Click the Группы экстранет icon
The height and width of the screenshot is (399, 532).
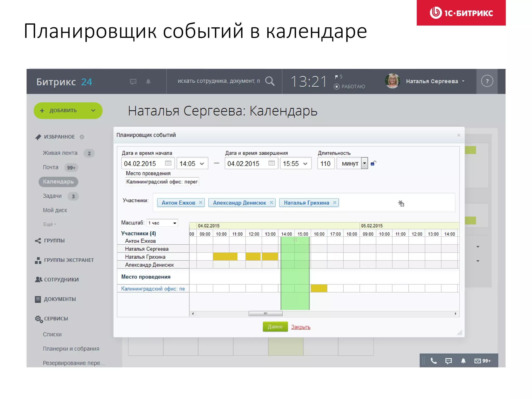point(38,260)
